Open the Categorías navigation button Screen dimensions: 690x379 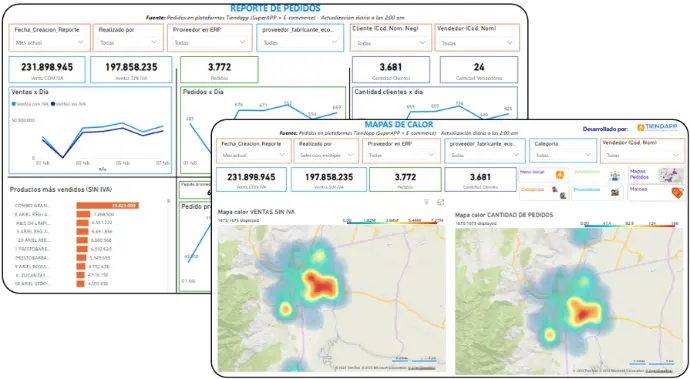click(x=544, y=193)
